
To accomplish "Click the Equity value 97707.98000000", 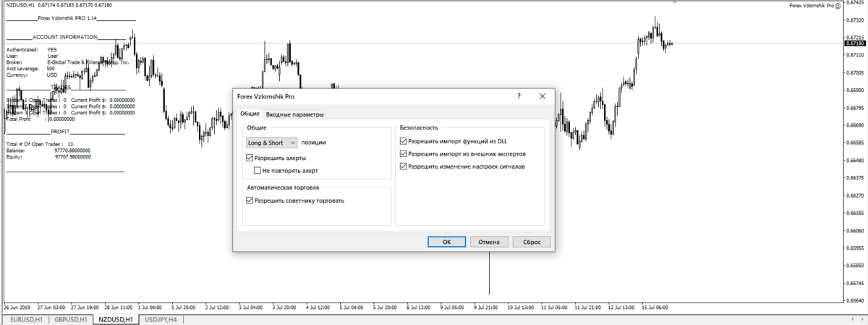I will (x=73, y=156).
